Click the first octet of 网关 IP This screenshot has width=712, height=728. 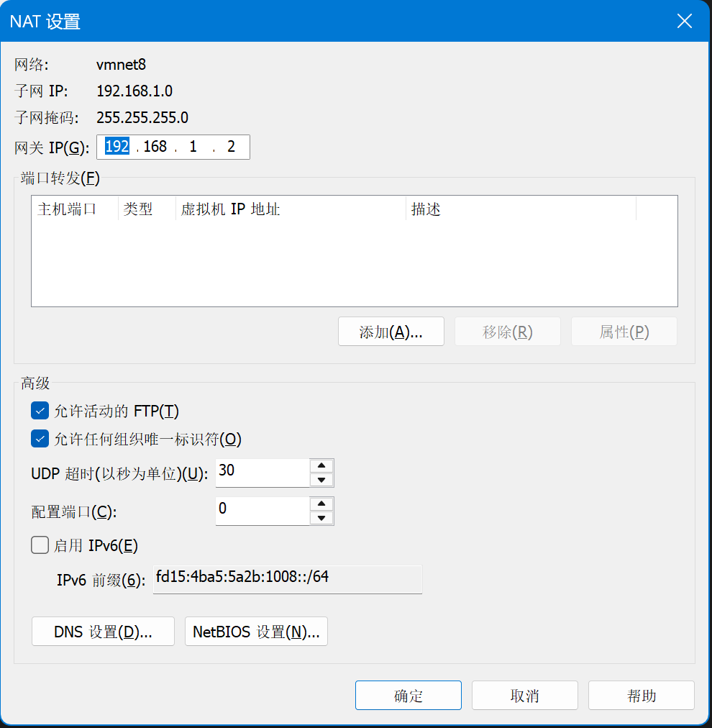click(117, 147)
